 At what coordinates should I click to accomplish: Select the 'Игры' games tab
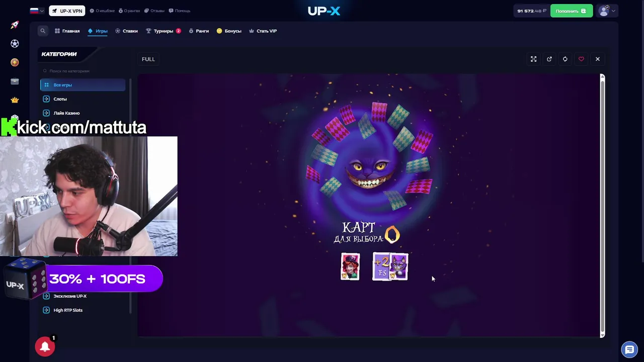tap(98, 31)
